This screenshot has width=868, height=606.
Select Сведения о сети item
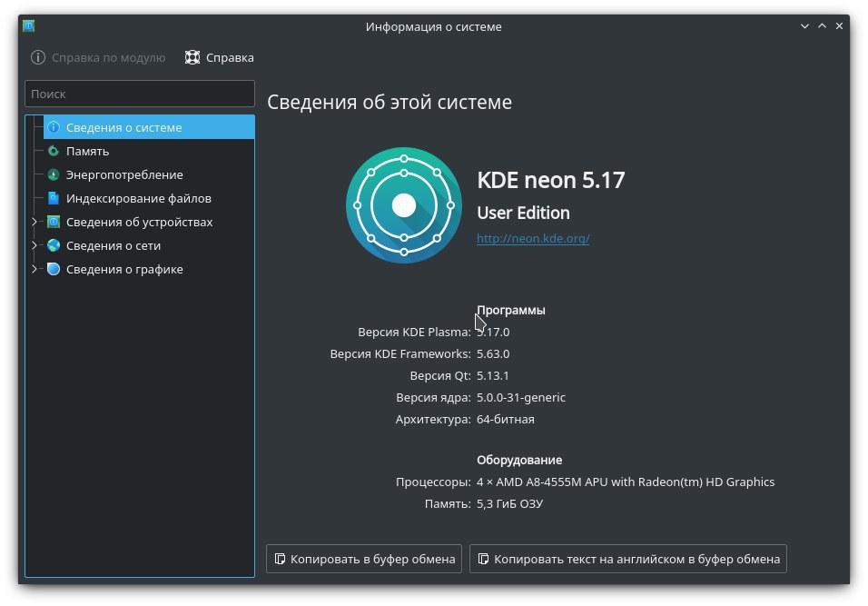point(149,245)
